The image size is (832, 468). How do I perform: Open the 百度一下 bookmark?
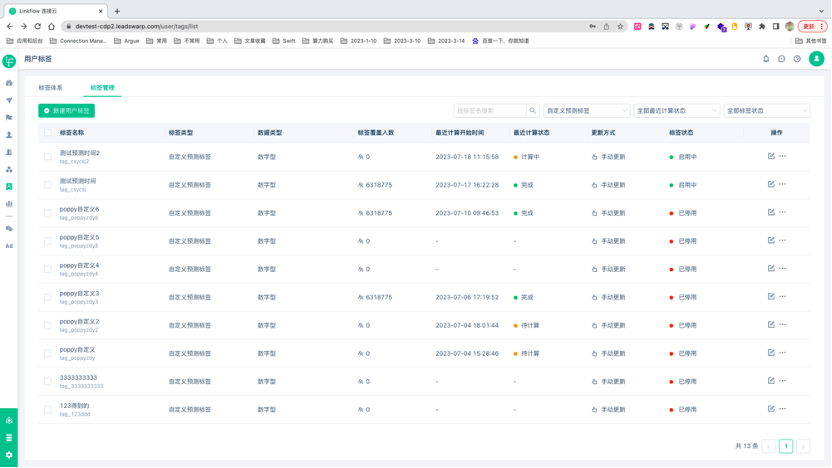pyautogui.click(x=500, y=41)
